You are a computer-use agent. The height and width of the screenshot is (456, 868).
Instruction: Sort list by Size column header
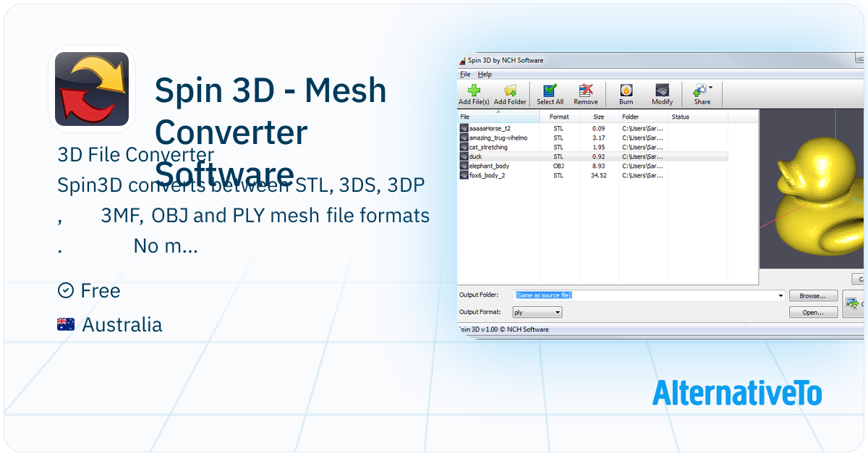(x=599, y=117)
